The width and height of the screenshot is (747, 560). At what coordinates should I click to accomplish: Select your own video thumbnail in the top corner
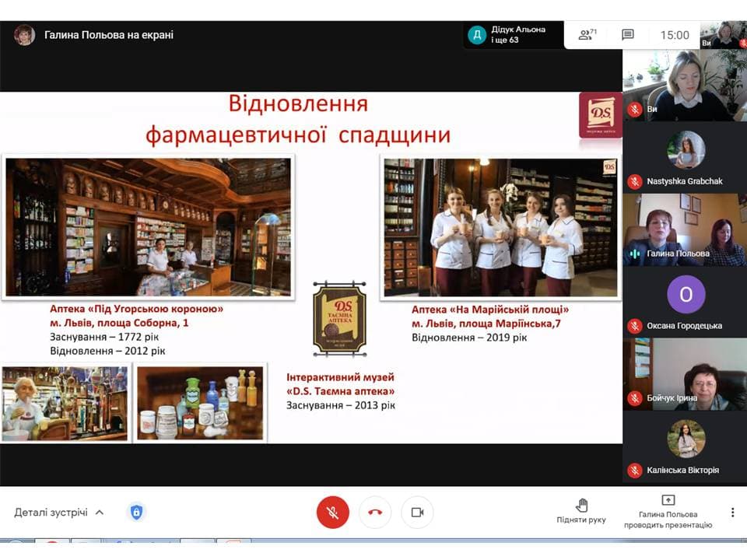(x=723, y=34)
